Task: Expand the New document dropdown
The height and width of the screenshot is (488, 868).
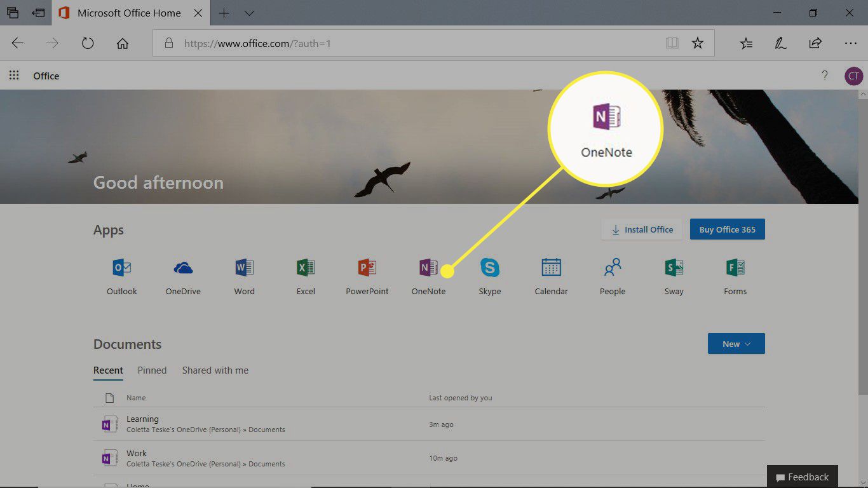Action: click(736, 344)
